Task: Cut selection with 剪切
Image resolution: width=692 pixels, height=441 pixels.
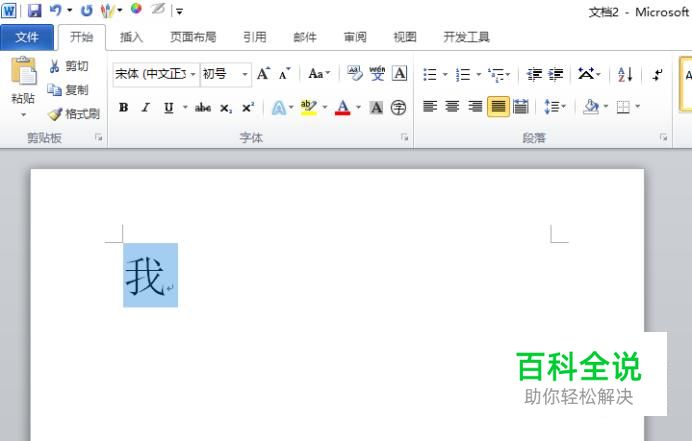Action: coord(68,66)
